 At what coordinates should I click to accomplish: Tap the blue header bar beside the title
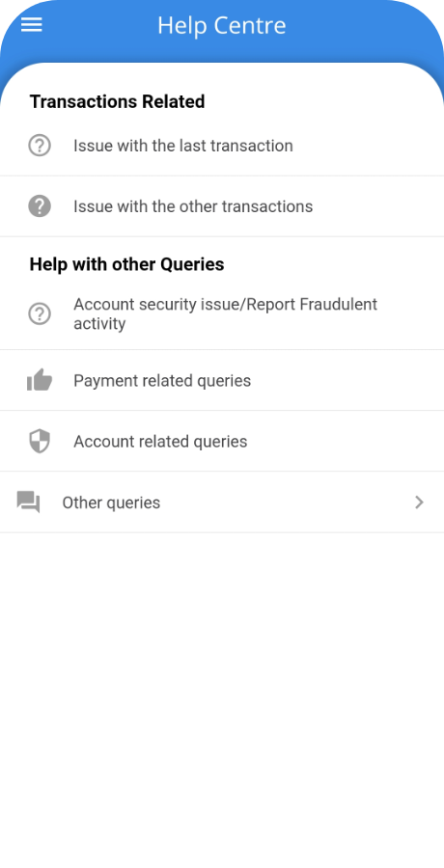tap(360, 25)
